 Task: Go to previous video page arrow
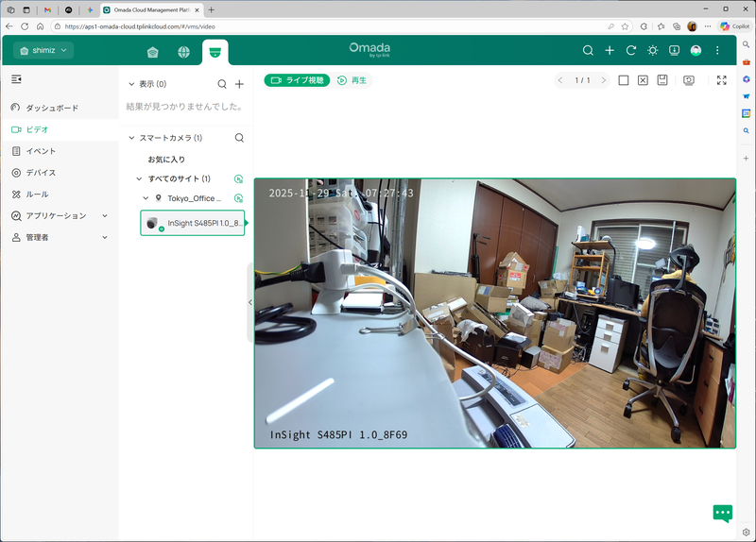click(x=560, y=80)
